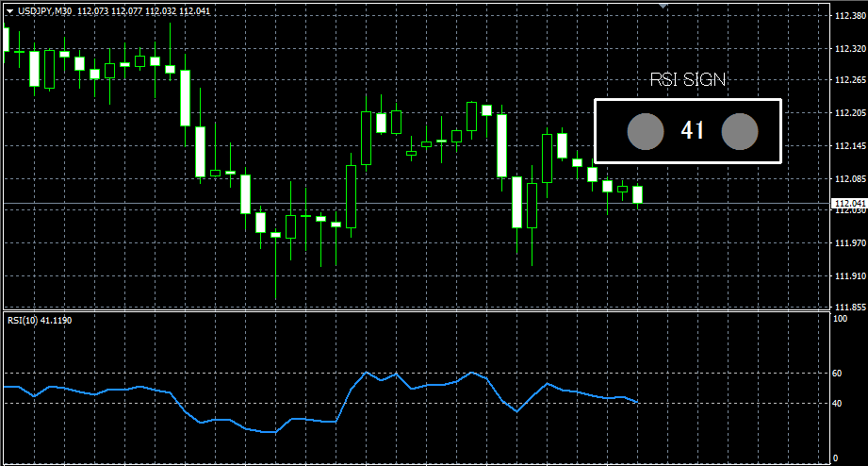Screen dimensions: 868x466
Task: Click the chart shift triangle marker at top
Action: click(663, 6)
